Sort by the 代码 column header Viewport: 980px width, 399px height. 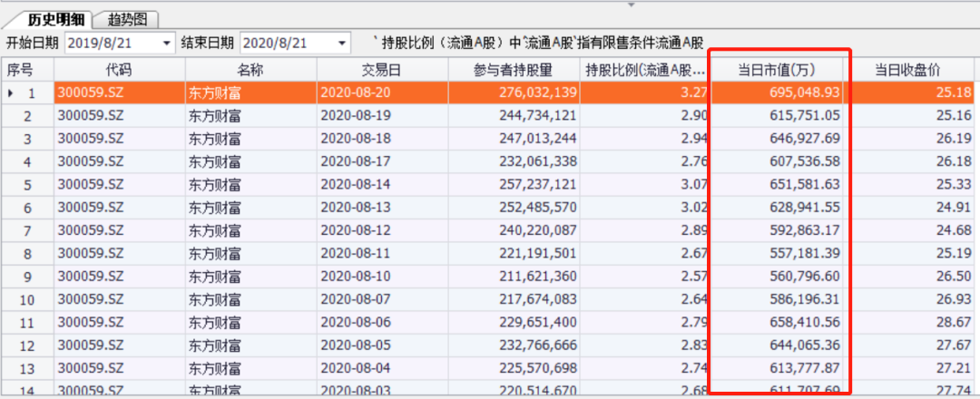pyautogui.click(x=120, y=70)
